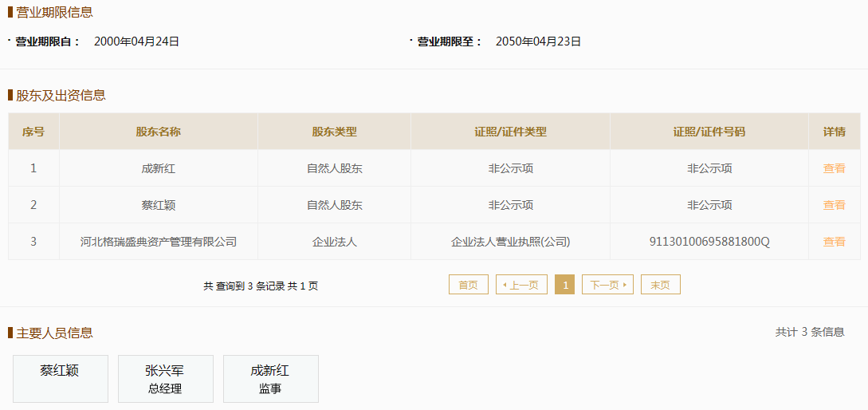Click the 上一页 previous page button
This screenshot has width=868, height=410.
click(521, 285)
